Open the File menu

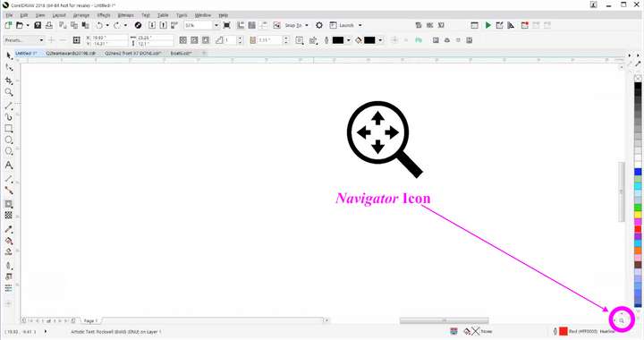tap(9, 15)
